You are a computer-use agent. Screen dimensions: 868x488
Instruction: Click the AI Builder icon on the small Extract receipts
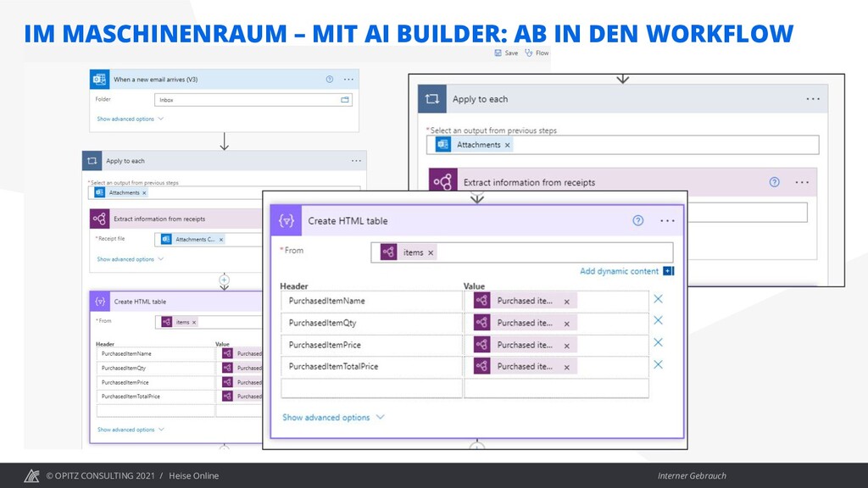coord(100,219)
